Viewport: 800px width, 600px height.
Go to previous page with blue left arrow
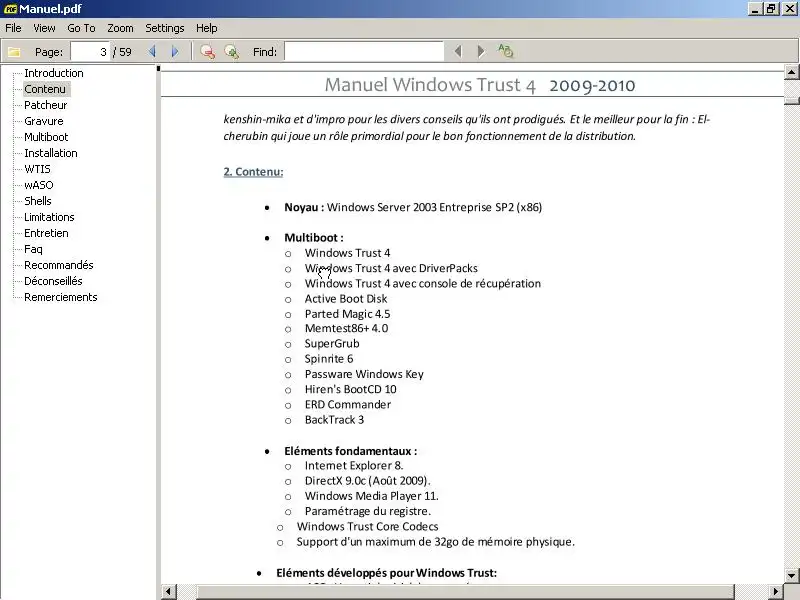tap(152, 52)
